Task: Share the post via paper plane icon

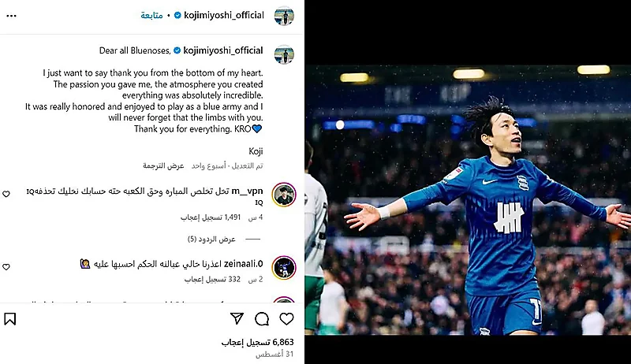Action: (x=237, y=318)
